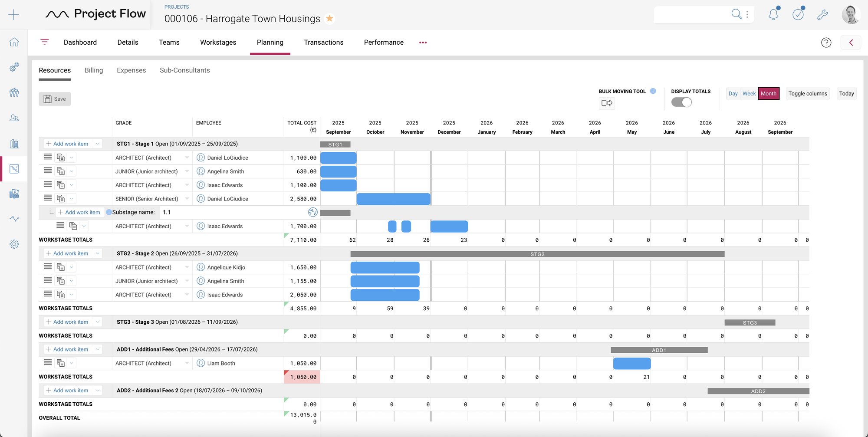868x437 pixels.
Task: Open the Bulk Moving Tool icon
Action: [607, 103]
